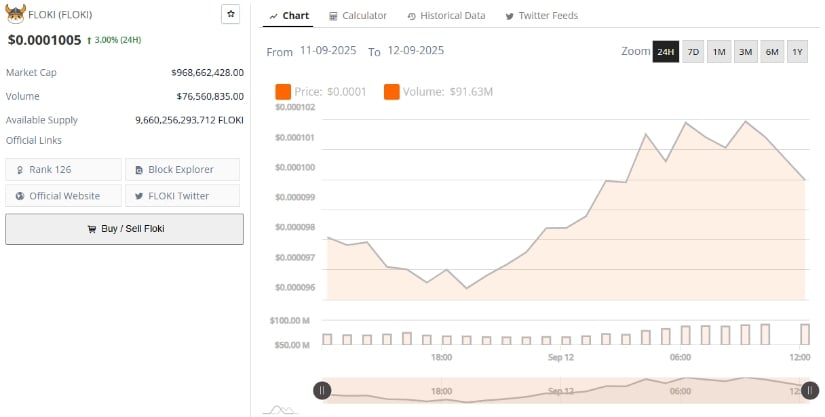Screen dimensions: 825x417
Task: Click the price $0.0001005
Action: (x=45, y=40)
